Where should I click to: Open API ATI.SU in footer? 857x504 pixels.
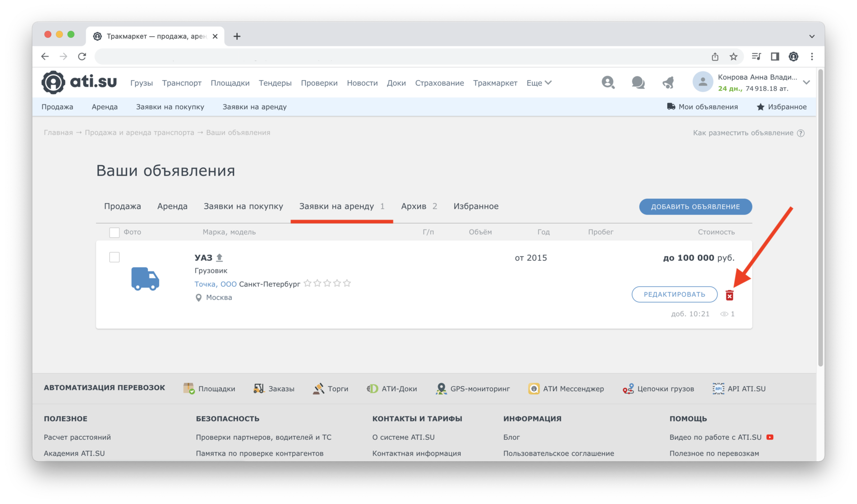pyautogui.click(x=739, y=389)
